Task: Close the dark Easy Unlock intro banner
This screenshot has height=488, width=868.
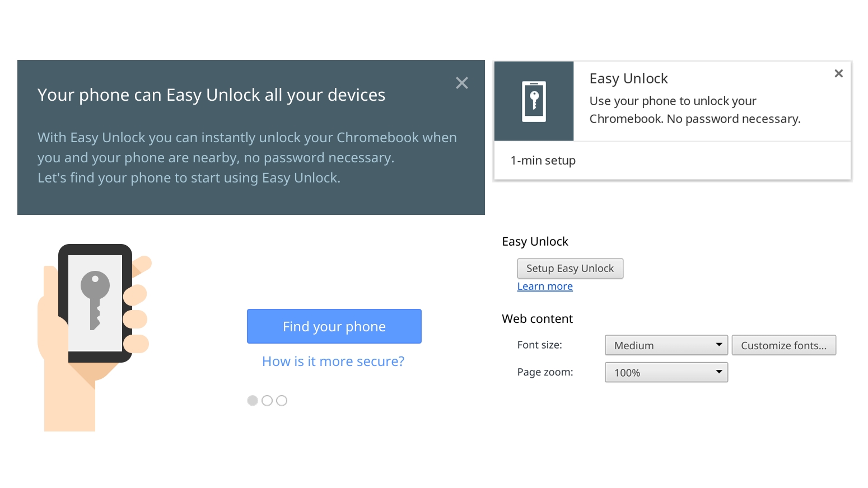Action: (462, 83)
